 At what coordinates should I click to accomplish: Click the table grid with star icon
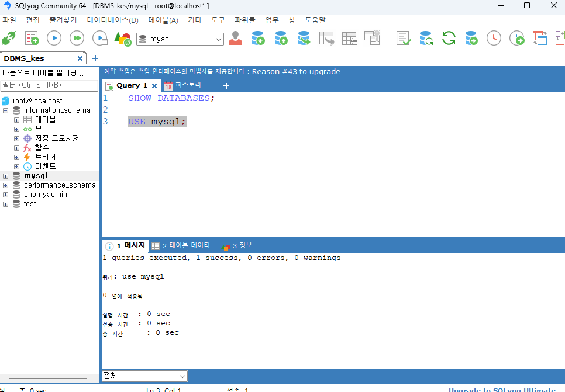pyautogui.click(x=372, y=37)
